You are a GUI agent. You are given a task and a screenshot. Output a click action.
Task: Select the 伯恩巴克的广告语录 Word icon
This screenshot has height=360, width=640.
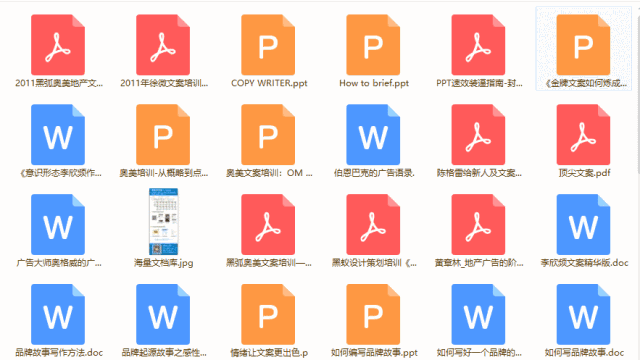pos(373,135)
